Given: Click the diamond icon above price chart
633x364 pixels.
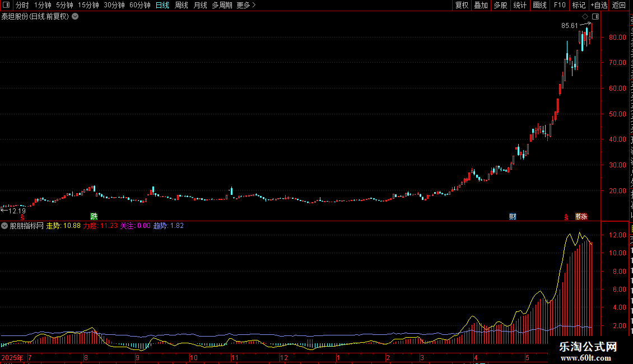Looking at the screenshot, I should click(x=585, y=17).
